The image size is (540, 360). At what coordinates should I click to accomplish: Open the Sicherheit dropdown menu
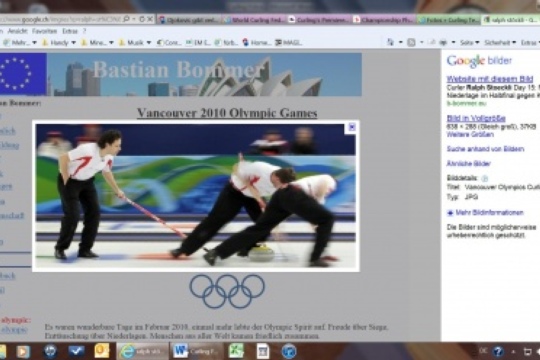coord(500,42)
